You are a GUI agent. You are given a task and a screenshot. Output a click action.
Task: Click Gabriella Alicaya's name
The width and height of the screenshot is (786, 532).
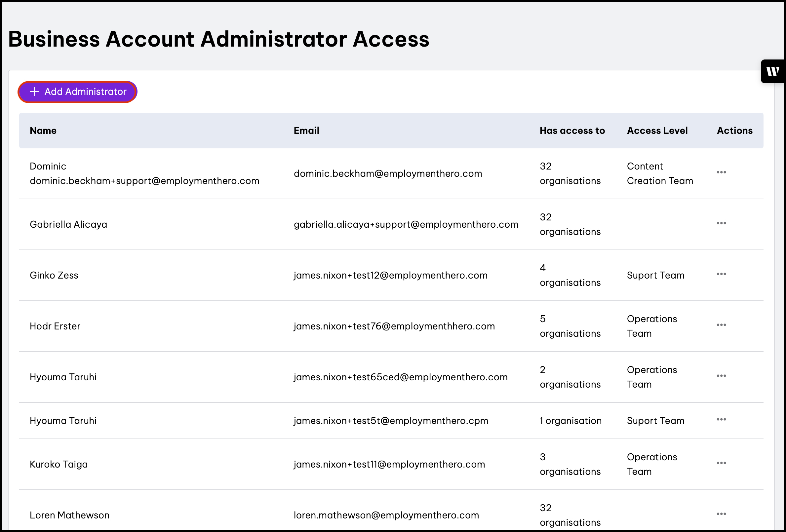[68, 224]
